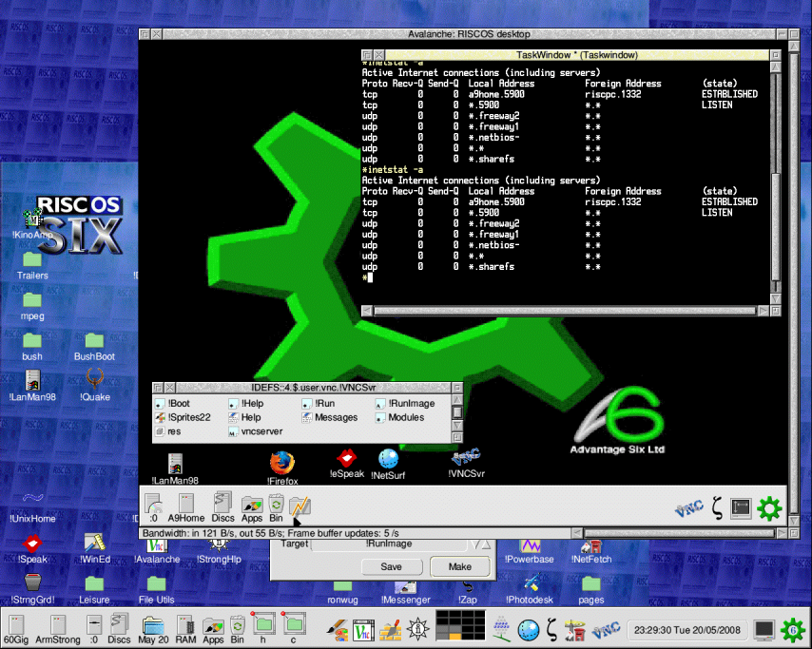This screenshot has width=812, height=649.
Task: Click the Avalanche window scroll-left arrow
Action: [577, 533]
